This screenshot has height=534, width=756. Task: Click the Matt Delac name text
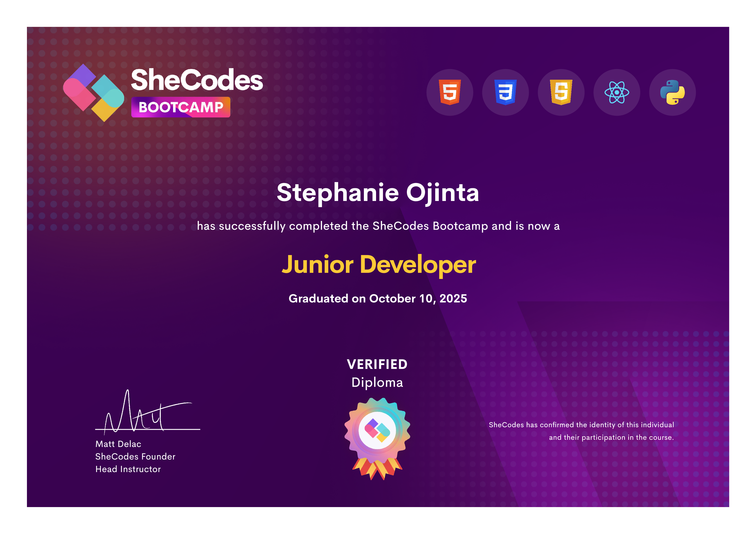pyautogui.click(x=118, y=444)
